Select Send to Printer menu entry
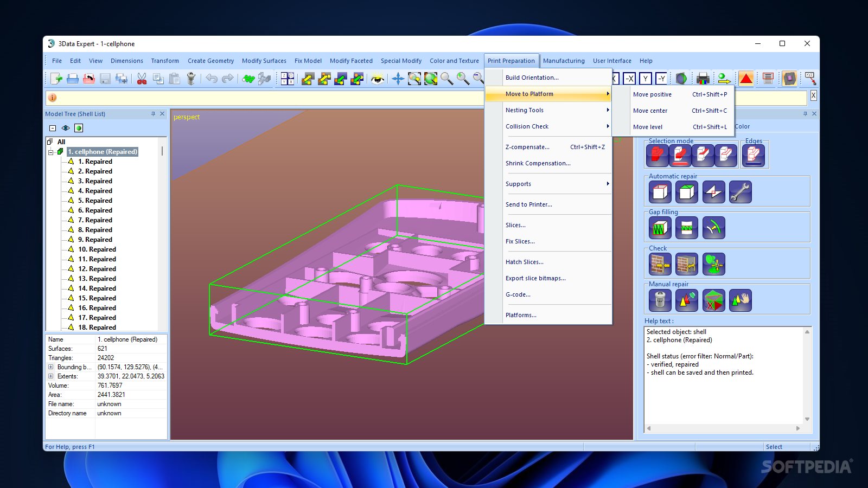 548,204
